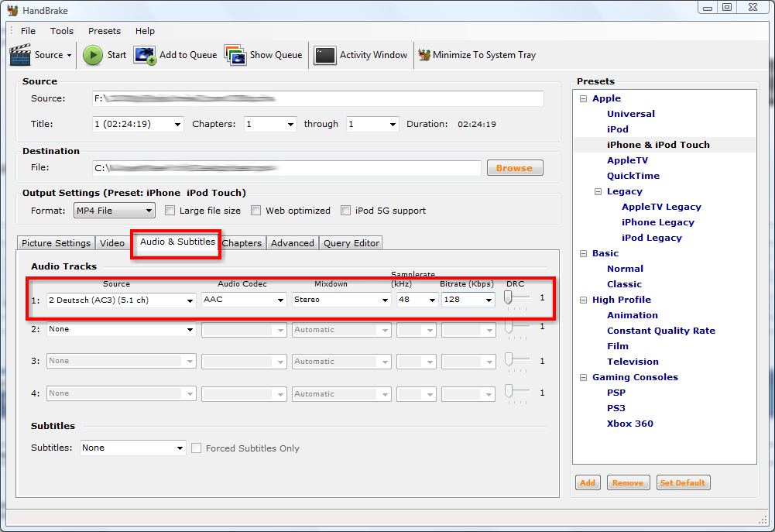
Task: Collapse the Basic presets group
Action: 583,253
